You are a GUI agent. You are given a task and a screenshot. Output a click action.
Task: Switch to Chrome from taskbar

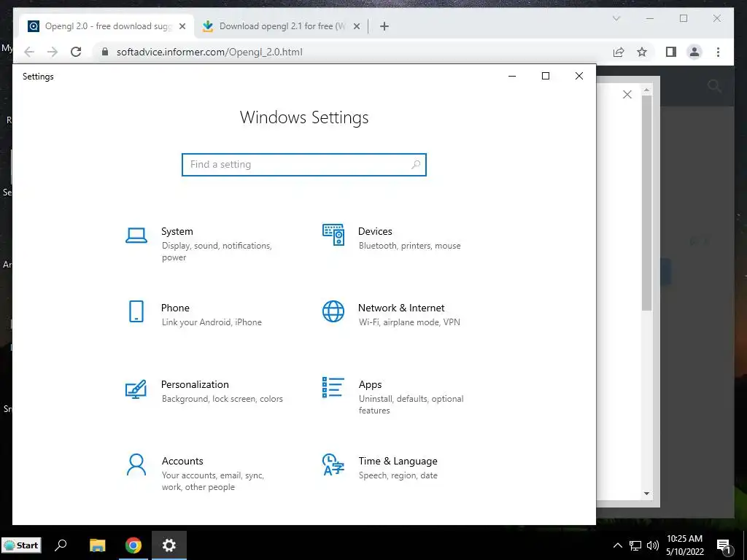133,545
